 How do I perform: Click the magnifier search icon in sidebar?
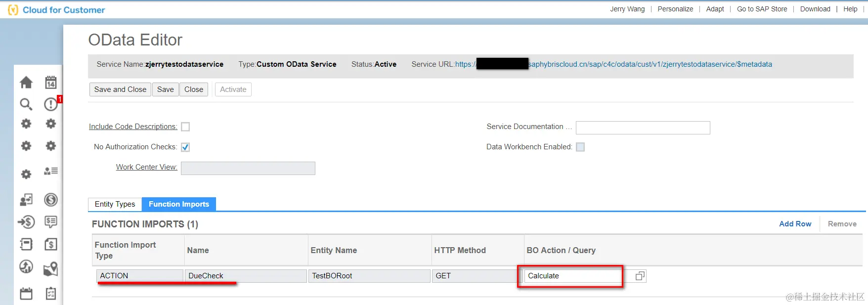tap(26, 104)
